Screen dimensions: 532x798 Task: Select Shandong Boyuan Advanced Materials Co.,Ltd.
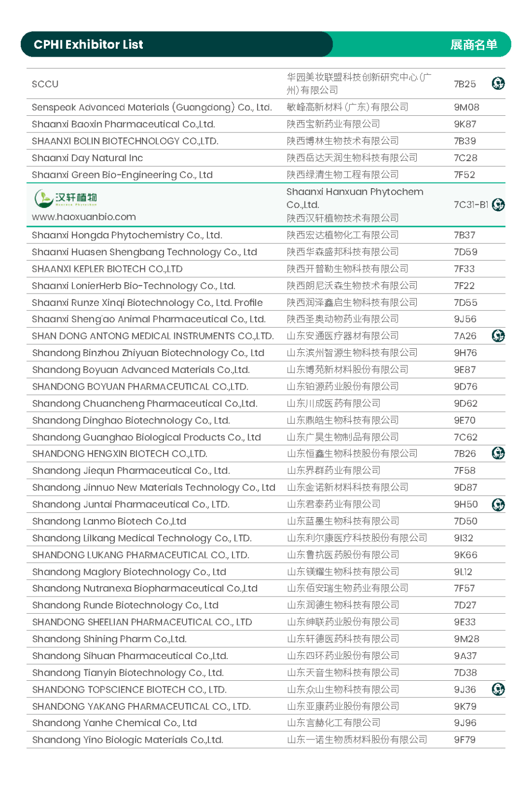[141, 369]
